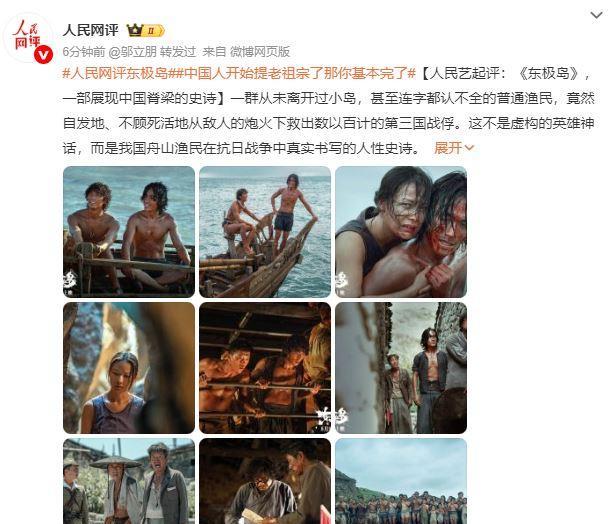Click the 微博网页版 source link
The width and height of the screenshot is (608, 524).
pyautogui.click(x=260, y=52)
